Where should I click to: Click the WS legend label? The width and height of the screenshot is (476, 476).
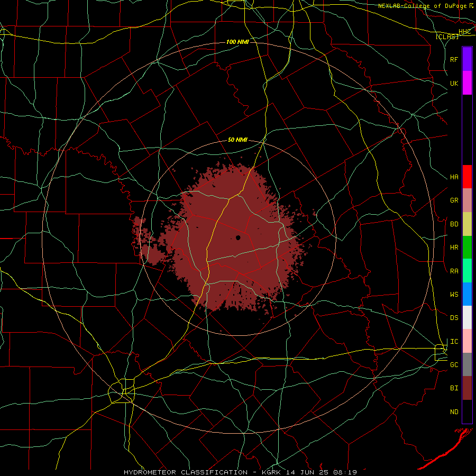coord(454,295)
